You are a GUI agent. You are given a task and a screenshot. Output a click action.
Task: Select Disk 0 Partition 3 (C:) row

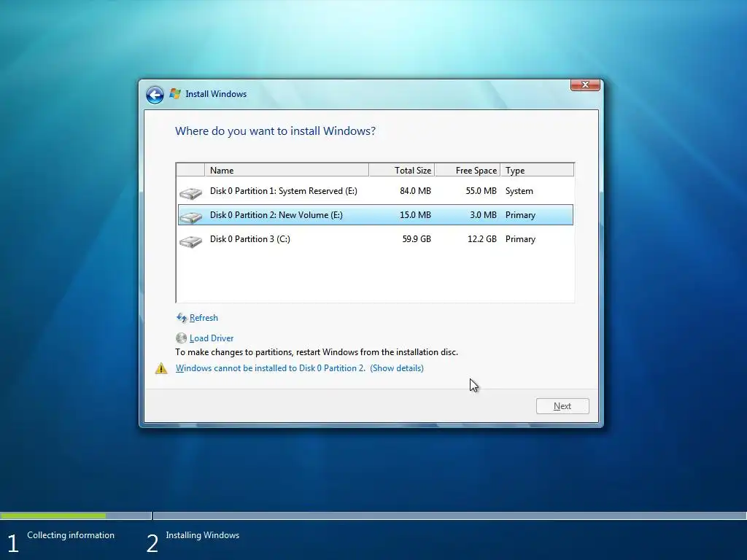(x=376, y=239)
